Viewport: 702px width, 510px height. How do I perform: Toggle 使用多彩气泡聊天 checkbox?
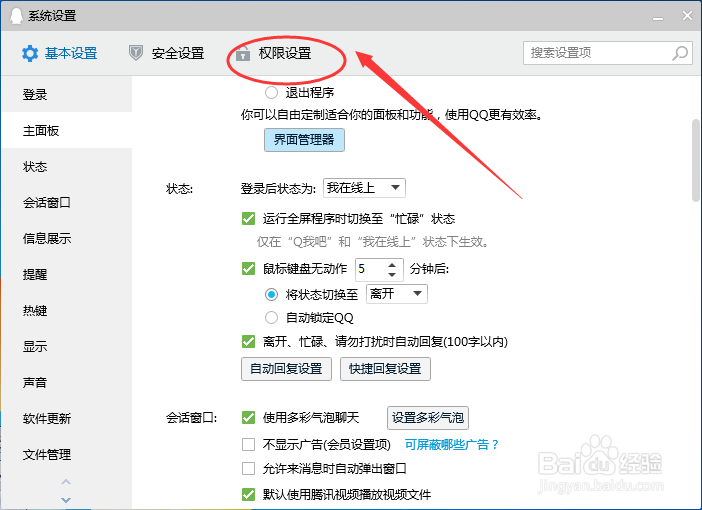click(x=248, y=417)
